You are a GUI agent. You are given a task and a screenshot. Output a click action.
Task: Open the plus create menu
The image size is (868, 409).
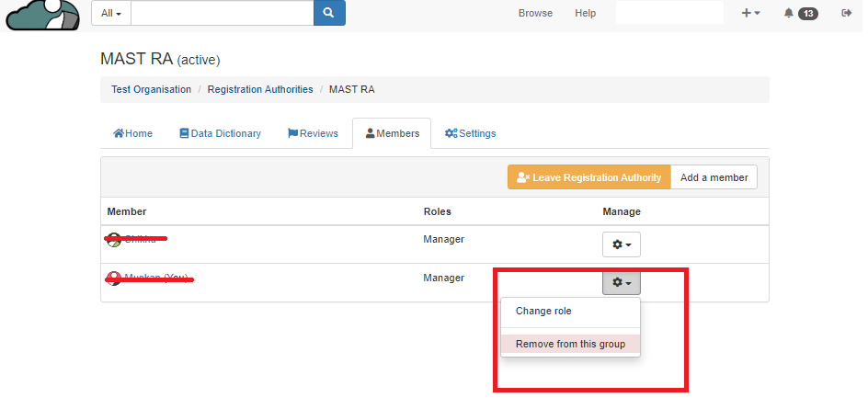(750, 13)
